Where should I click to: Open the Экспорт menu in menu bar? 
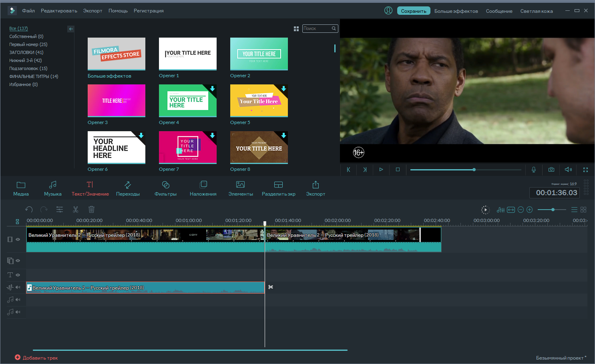pos(93,11)
